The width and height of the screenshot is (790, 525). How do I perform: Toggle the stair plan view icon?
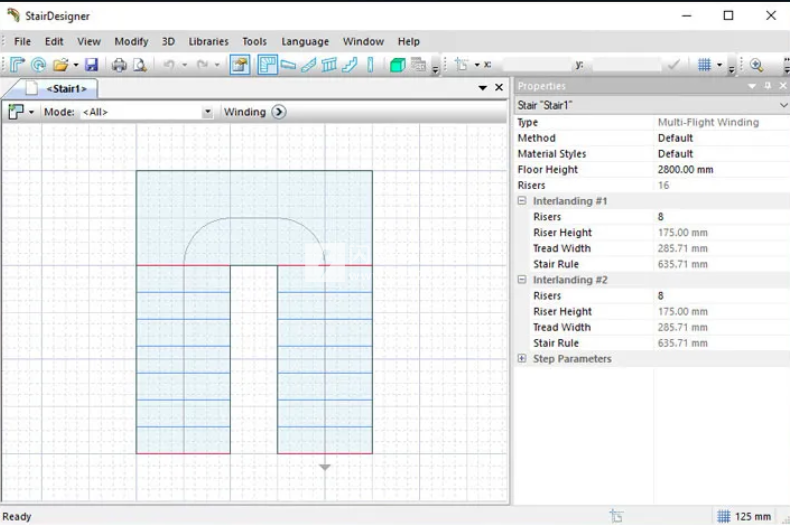(x=267, y=64)
